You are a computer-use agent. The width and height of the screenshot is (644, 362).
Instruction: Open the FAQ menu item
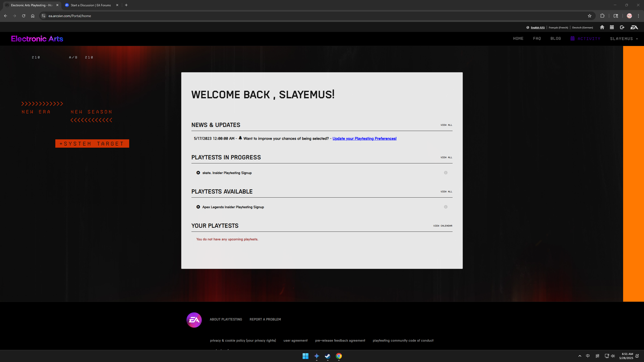pos(537,38)
